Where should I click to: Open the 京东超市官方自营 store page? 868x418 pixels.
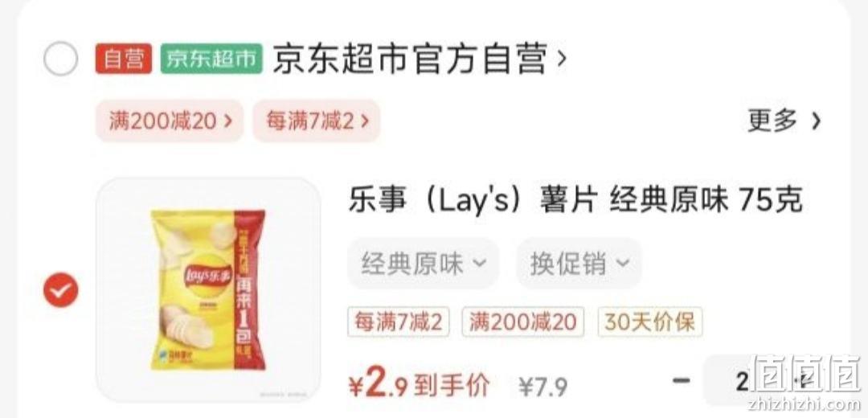coord(410,59)
